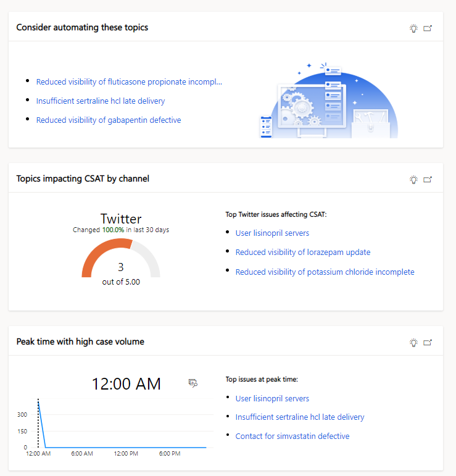This screenshot has height=476, width=456.
Task: Click the chart details icon beside 12:00 AM
Action: coord(193,383)
